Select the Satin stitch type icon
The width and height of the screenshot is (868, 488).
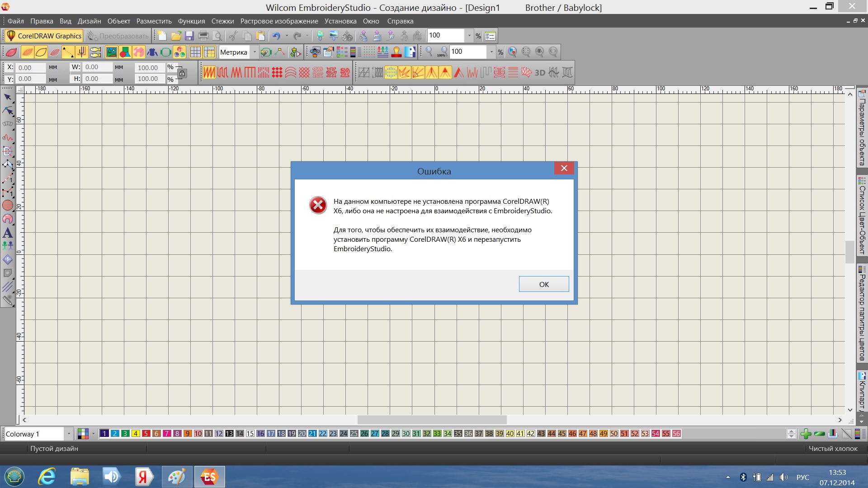click(x=209, y=73)
